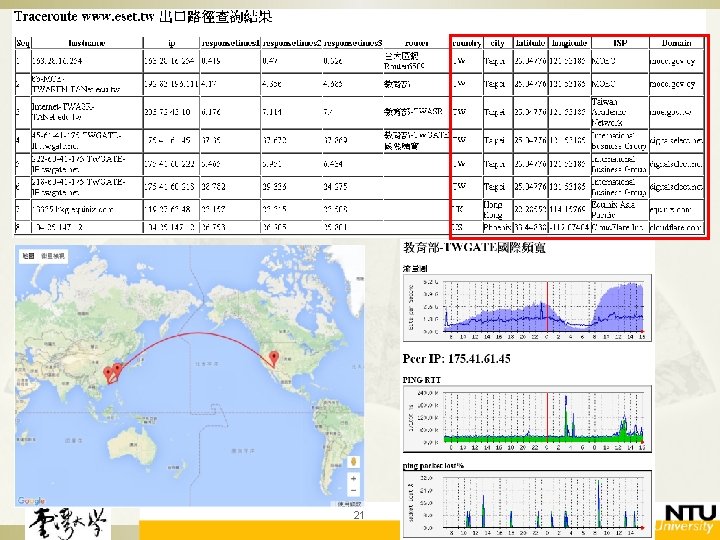Select the Taiwan Academic Network ISP cell
The height and width of the screenshot is (540, 720).
click(x=620, y=112)
